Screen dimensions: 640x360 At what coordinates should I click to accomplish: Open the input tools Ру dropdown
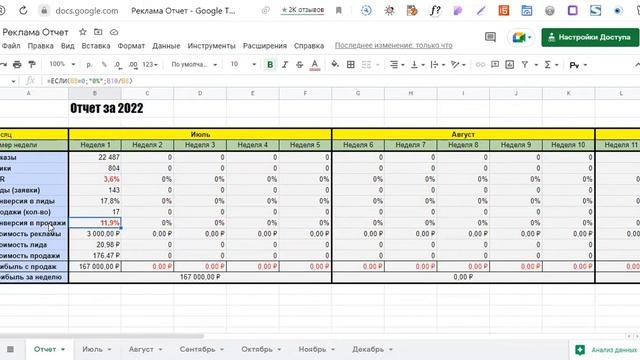(578, 65)
